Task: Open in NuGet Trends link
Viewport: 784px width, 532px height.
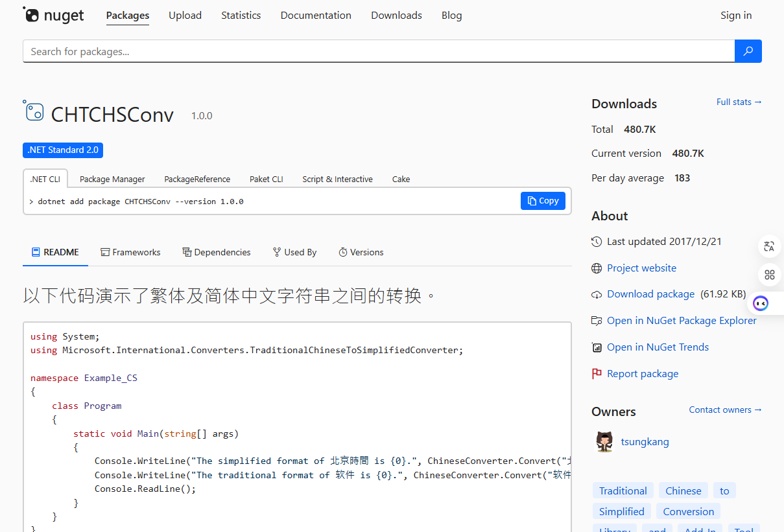Action: pyautogui.click(x=658, y=347)
